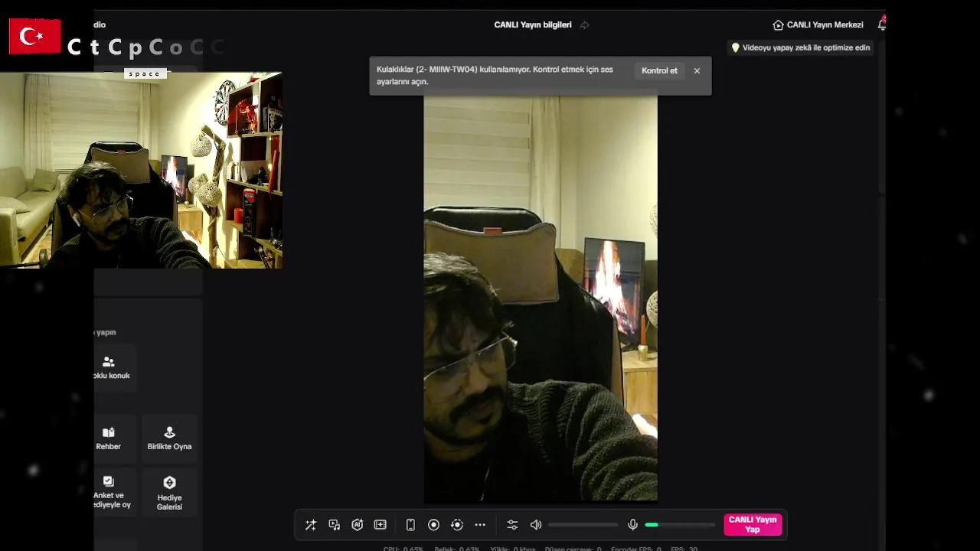This screenshot has width=980, height=551.
Task: Click the webcam overlay in top-left
Action: [x=141, y=170]
